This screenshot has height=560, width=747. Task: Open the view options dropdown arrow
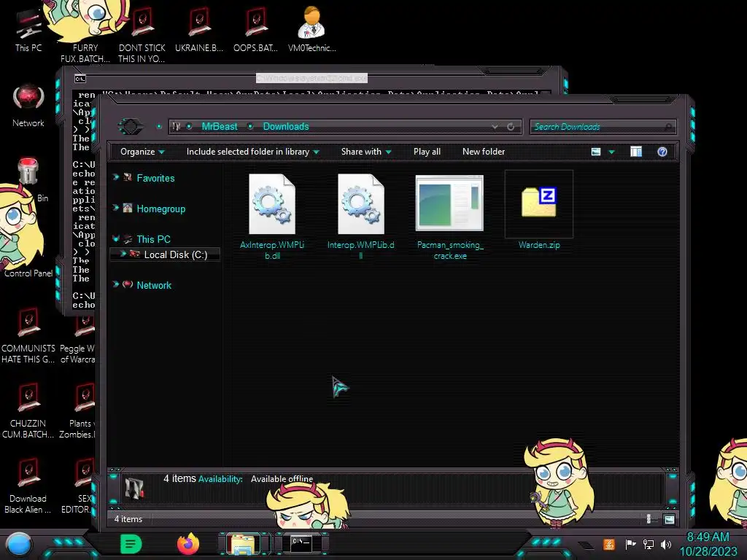pos(612,152)
